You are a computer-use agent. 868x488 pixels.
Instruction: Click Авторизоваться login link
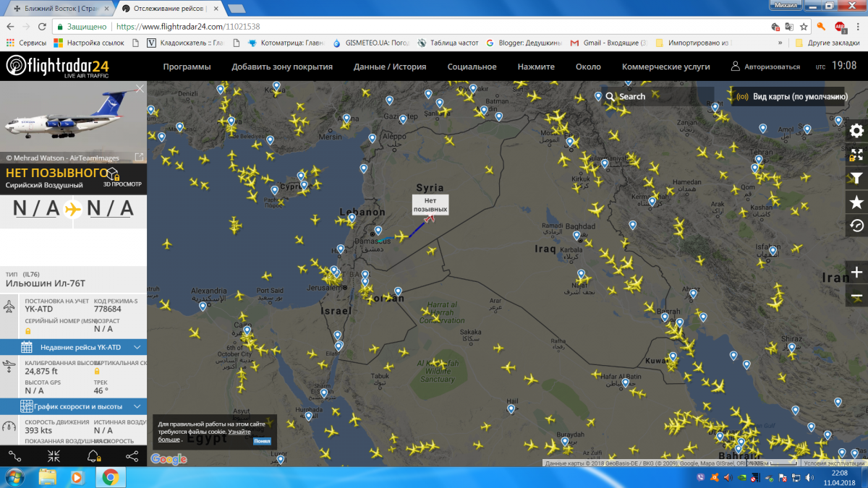(x=765, y=67)
